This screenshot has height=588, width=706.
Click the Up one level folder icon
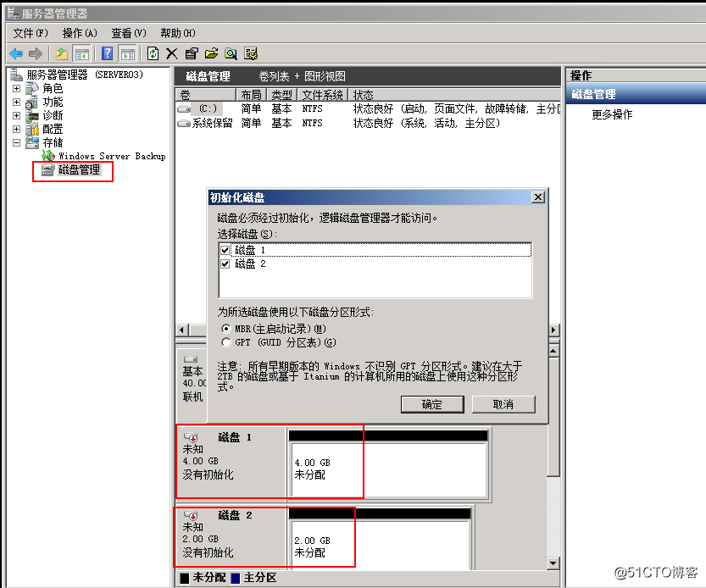pos(62,54)
